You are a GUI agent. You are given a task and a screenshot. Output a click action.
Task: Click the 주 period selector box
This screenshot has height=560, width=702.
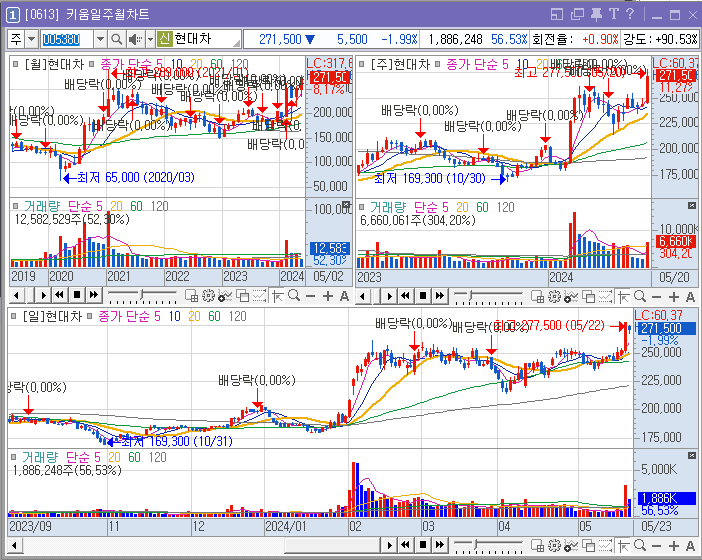click(x=16, y=39)
